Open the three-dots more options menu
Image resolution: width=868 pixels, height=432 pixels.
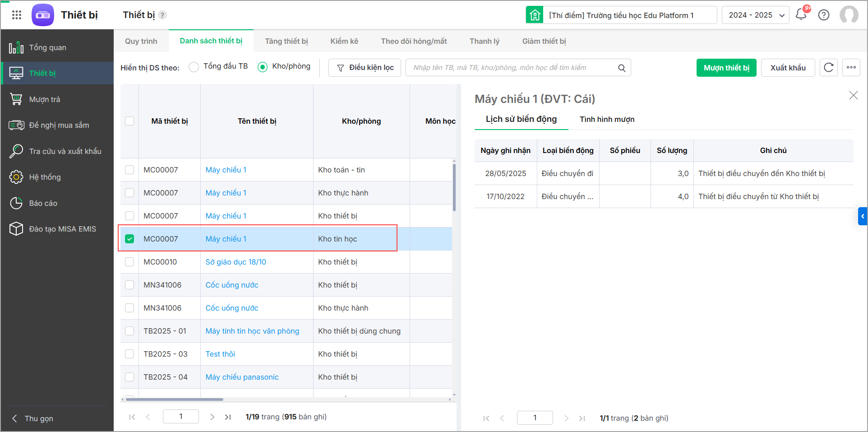[851, 68]
